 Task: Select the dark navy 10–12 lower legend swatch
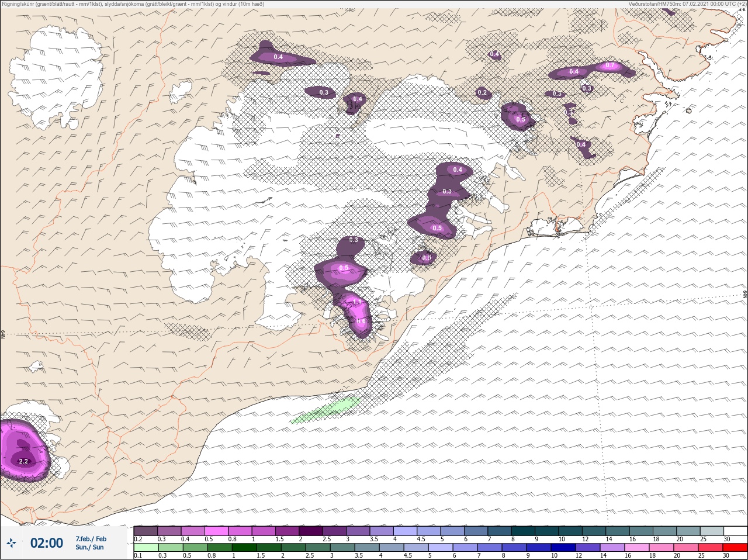tap(562, 548)
